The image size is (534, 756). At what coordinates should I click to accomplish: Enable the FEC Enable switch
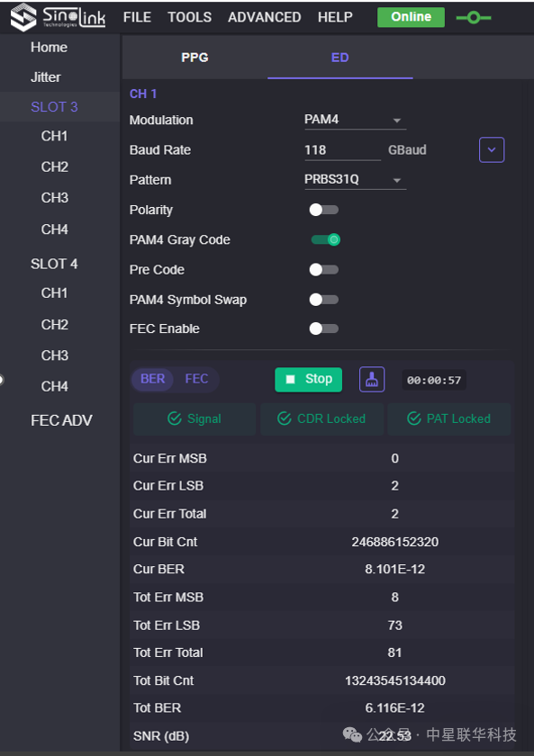323,328
